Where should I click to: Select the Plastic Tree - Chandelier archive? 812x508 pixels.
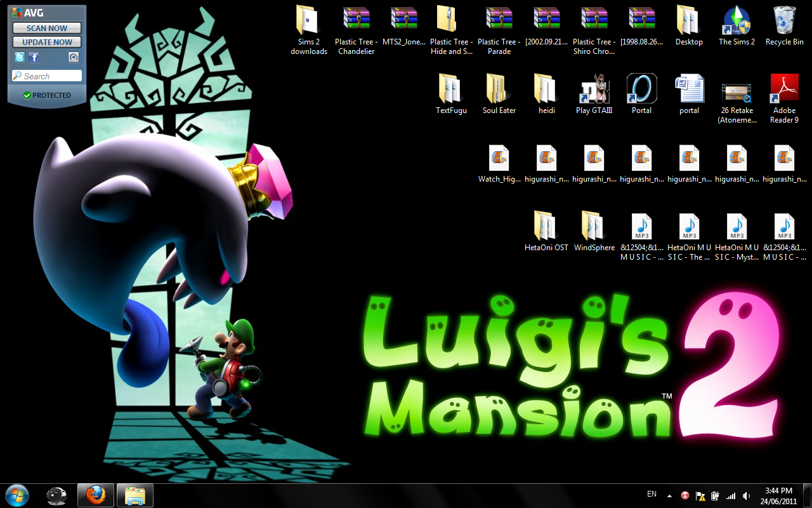[x=357, y=30]
